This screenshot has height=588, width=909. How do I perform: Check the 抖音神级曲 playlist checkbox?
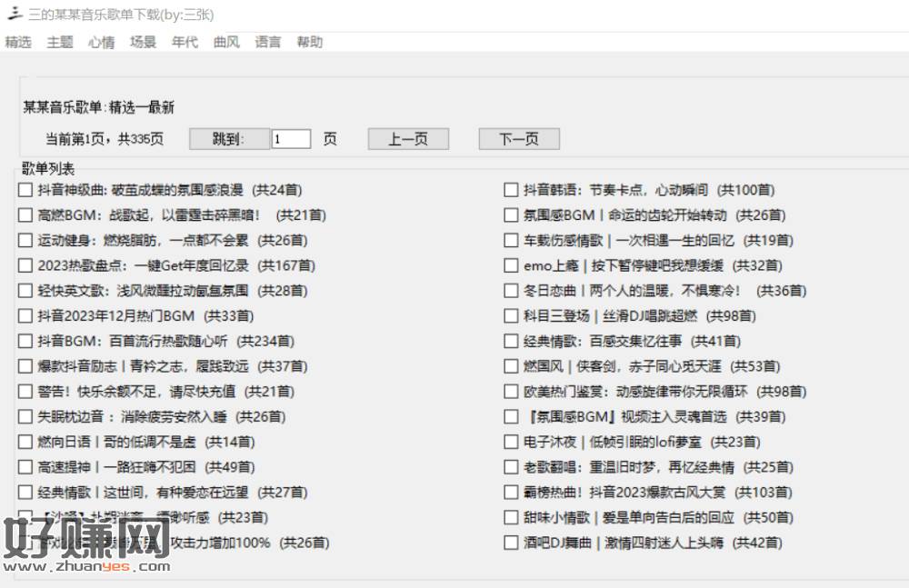point(25,190)
